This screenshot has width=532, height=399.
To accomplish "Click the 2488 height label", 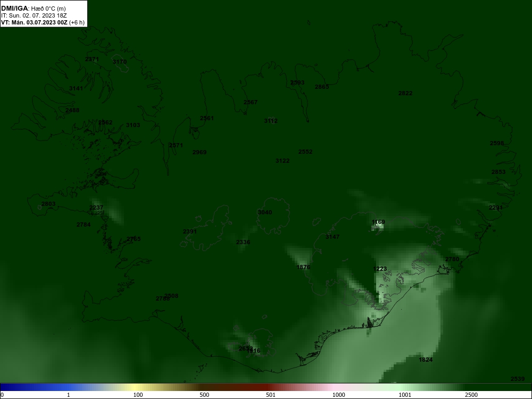I will pos(72,110).
